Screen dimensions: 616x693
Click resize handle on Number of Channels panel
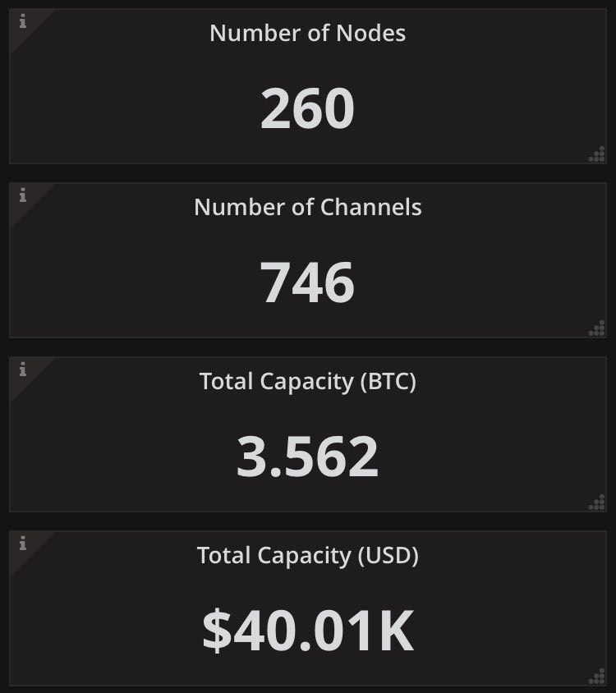pos(597,328)
